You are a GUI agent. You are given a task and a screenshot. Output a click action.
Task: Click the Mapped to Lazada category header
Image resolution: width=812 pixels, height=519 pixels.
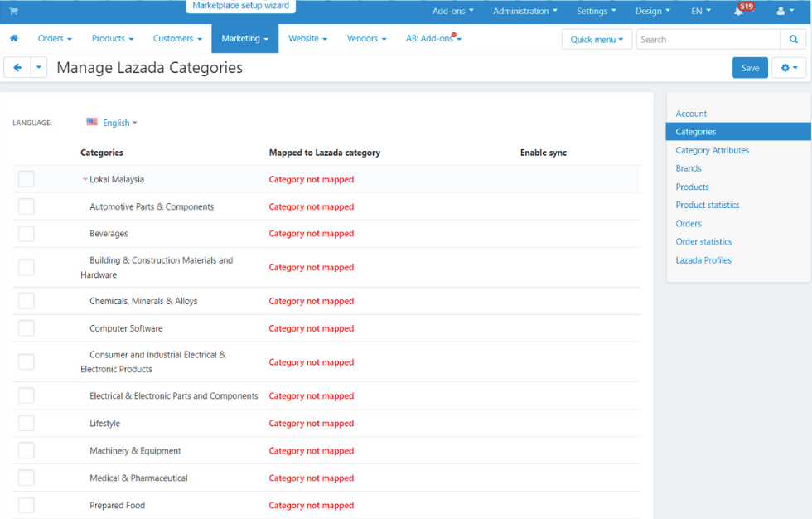click(324, 153)
